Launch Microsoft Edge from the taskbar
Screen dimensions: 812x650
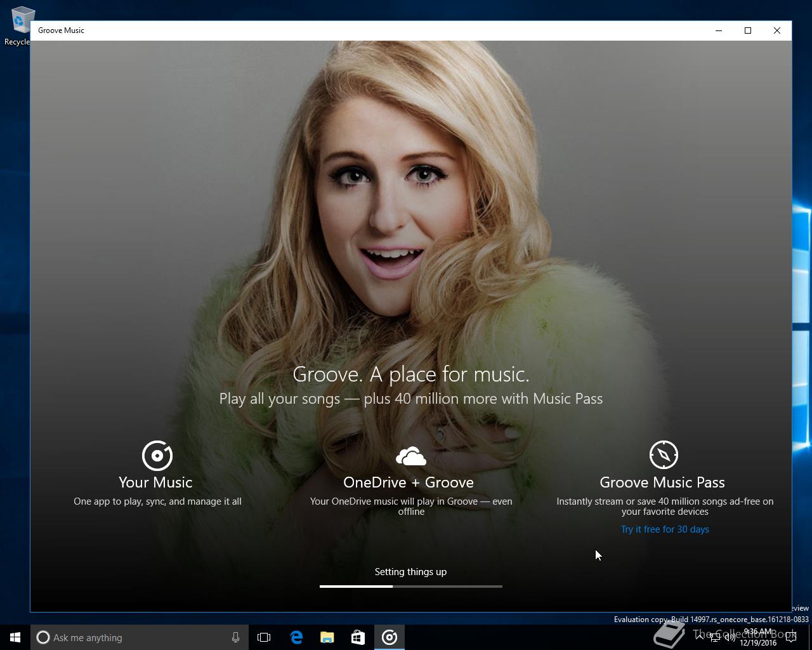[x=296, y=637]
